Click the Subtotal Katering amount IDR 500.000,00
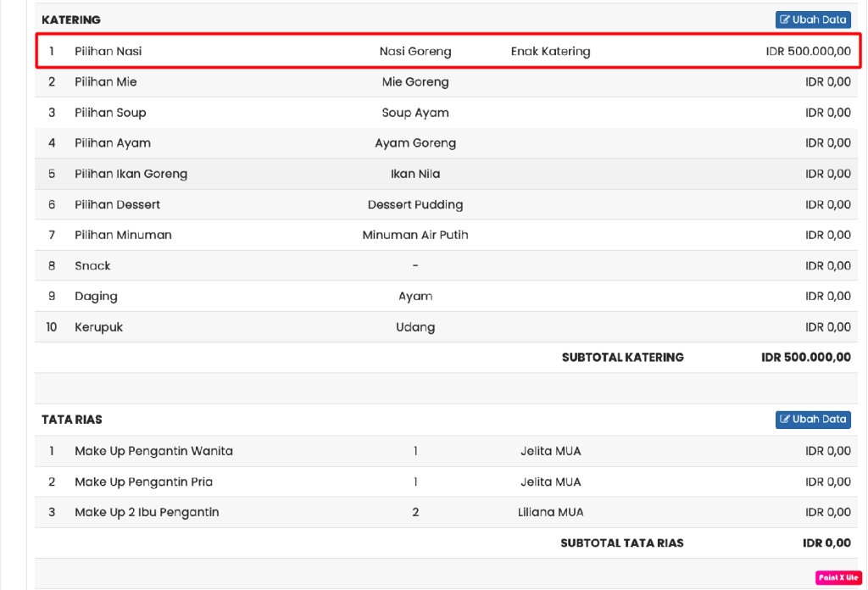The width and height of the screenshot is (868, 590). (x=805, y=358)
